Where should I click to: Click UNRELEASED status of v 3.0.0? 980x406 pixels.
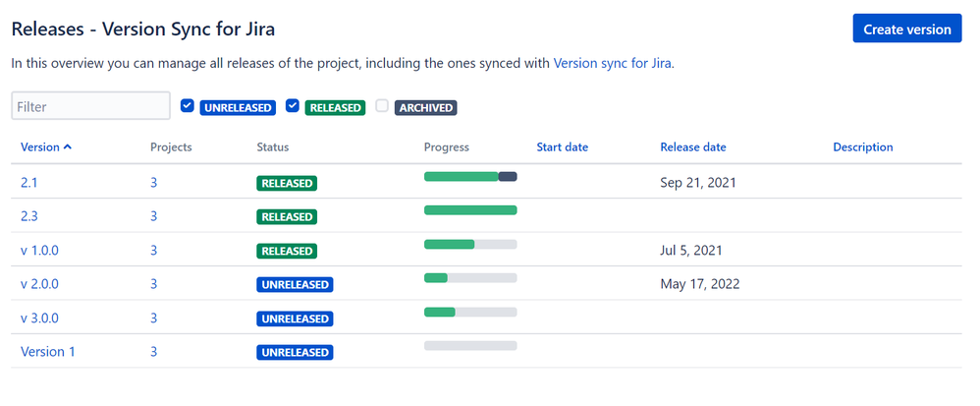click(295, 319)
